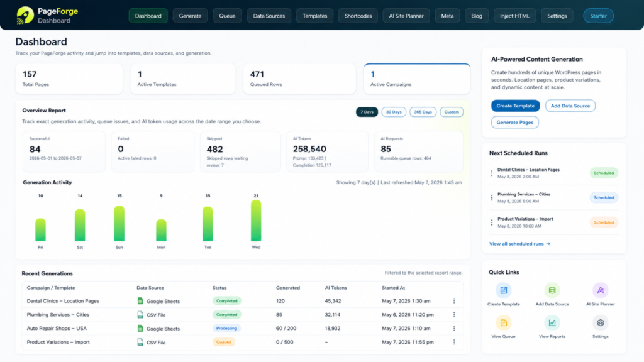
Task: Open Settings gear quick link icon
Action: point(600,322)
